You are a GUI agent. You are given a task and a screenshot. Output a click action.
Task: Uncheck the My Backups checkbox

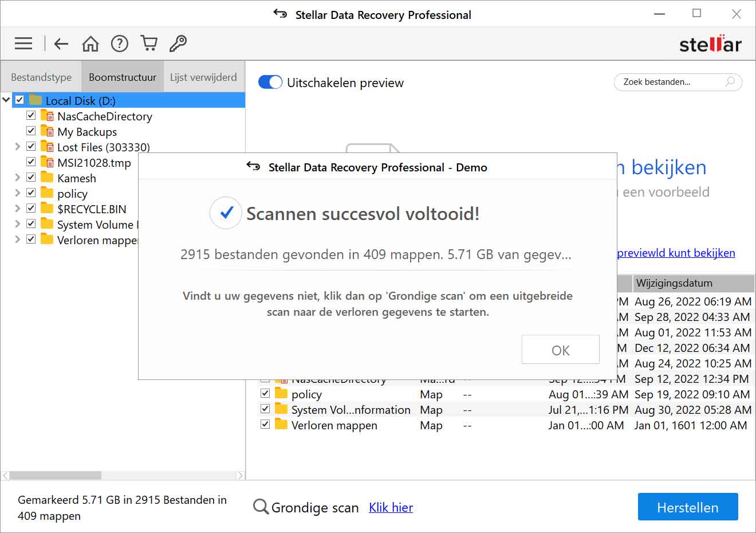coord(31,131)
